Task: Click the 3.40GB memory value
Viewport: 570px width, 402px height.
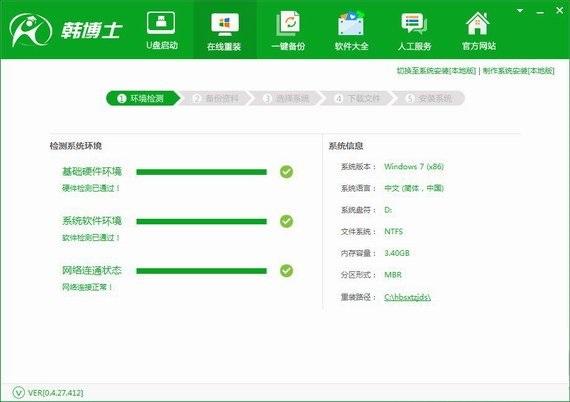Action: tap(397, 253)
